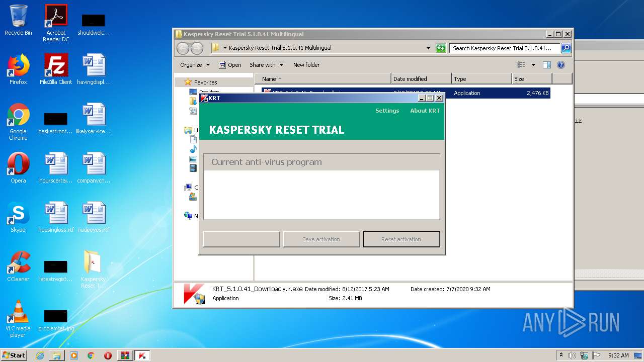Select companycn Word document icon
The image size is (644, 362).
coord(94,168)
